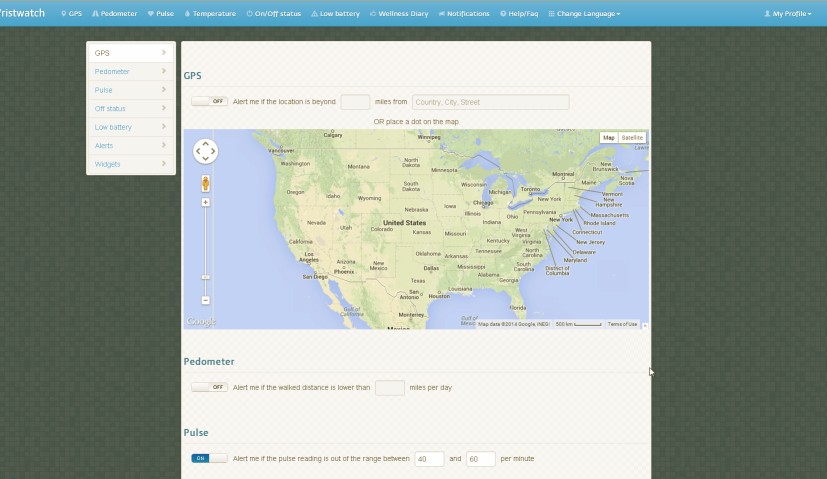Click the map pan right arrow
827x479 pixels.
(x=213, y=151)
